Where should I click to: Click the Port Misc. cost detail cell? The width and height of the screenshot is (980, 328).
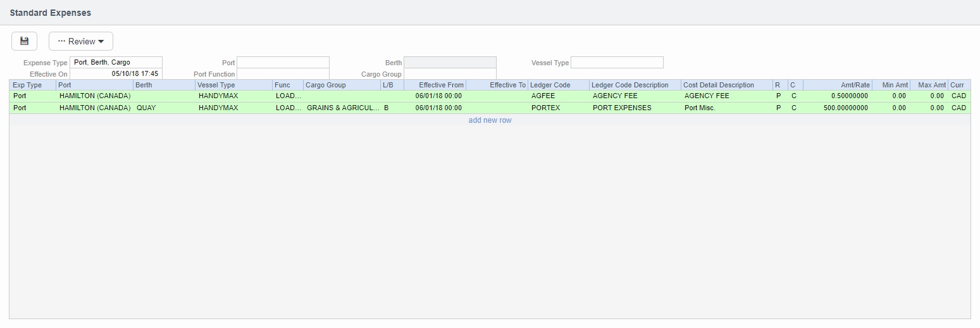point(726,108)
